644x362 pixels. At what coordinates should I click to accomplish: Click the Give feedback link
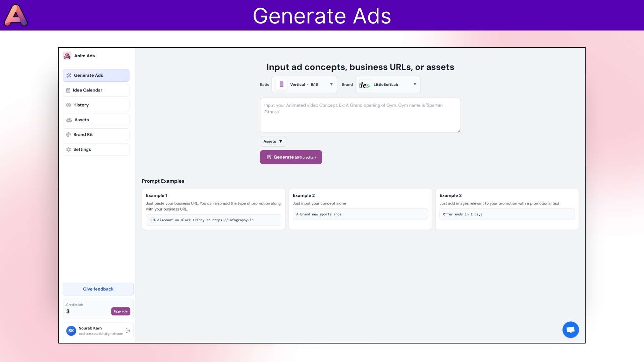[x=98, y=289]
